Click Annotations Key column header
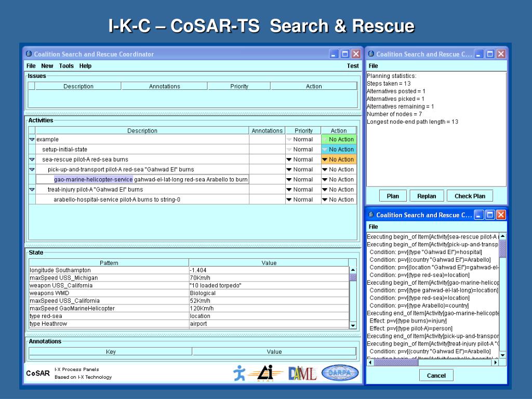The image size is (532, 399). coord(111,352)
